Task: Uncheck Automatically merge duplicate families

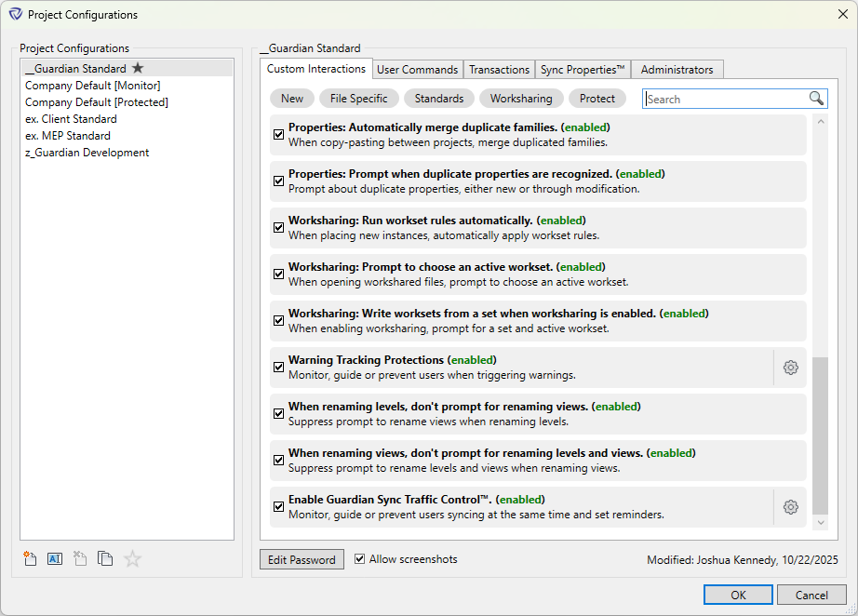Action: [278, 134]
